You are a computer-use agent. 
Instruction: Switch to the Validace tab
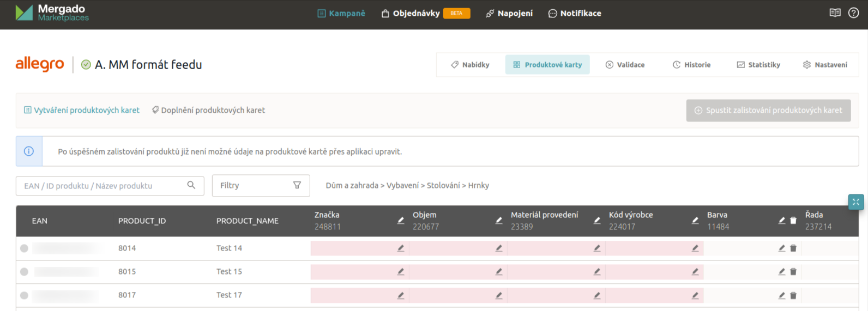(625, 65)
